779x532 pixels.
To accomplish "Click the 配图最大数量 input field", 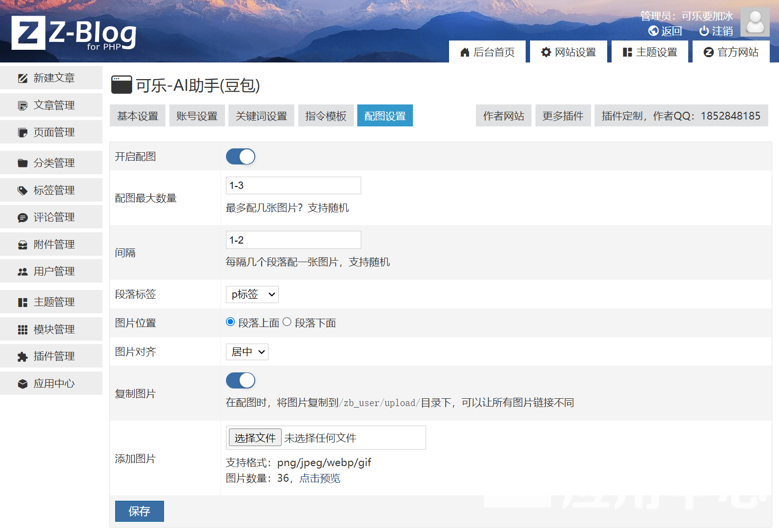I will click(x=293, y=185).
